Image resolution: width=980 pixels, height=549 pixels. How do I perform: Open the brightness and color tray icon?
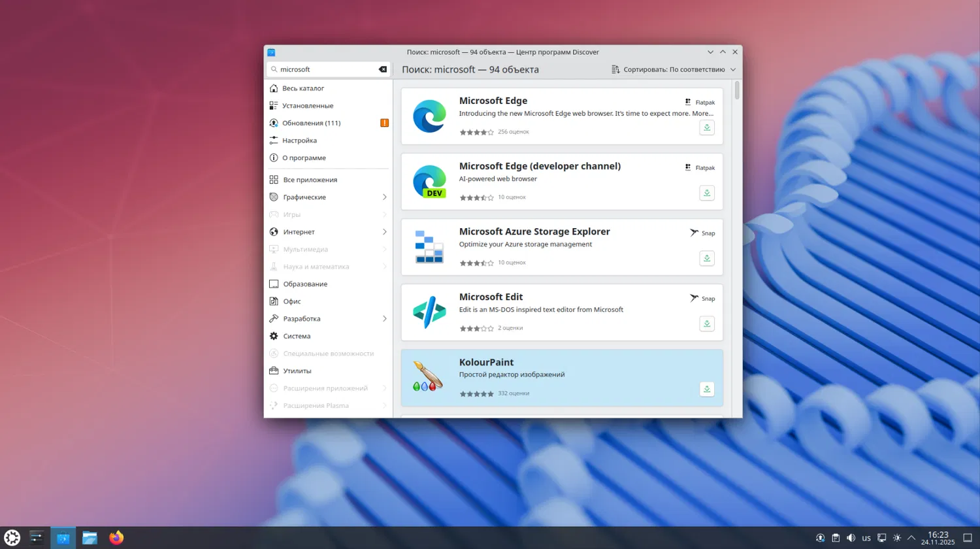(896, 538)
